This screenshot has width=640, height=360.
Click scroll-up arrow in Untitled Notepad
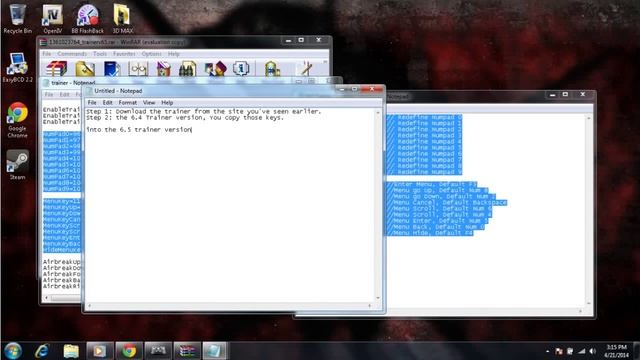coord(378,112)
